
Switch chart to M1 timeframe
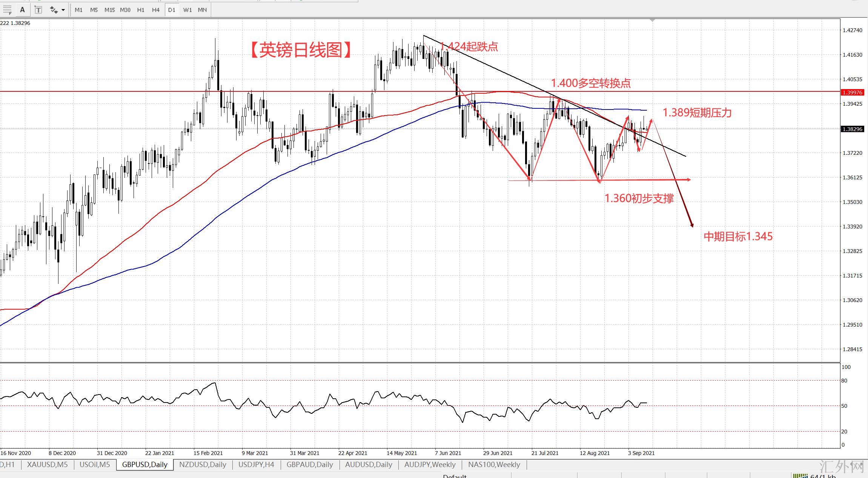pyautogui.click(x=78, y=10)
